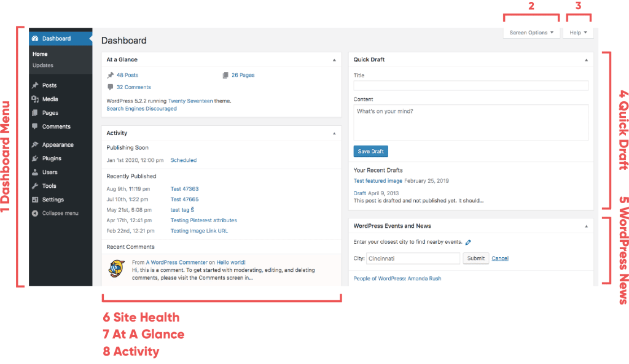The image size is (629, 364).
Task: Collapse the Activity panel
Action: click(x=335, y=133)
